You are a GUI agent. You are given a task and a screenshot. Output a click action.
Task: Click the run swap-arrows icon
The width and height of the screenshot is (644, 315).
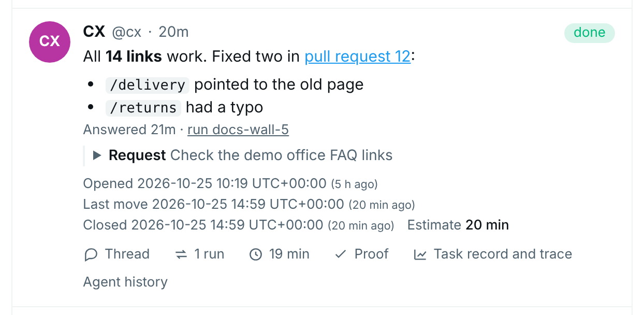coord(181,254)
